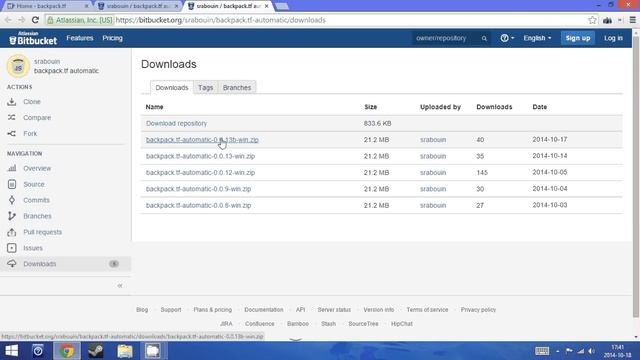
Task: Show hidden tray icons arrow
Action: click(558, 351)
